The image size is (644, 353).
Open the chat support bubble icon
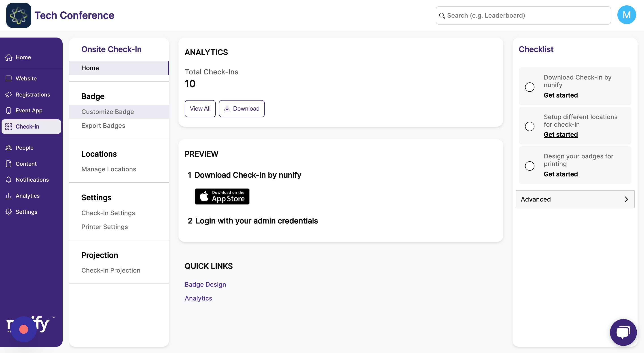(x=623, y=332)
